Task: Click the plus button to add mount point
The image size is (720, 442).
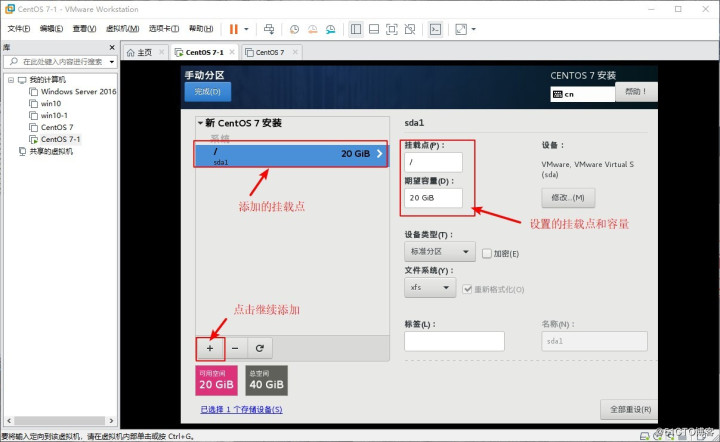Action: click(x=210, y=348)
